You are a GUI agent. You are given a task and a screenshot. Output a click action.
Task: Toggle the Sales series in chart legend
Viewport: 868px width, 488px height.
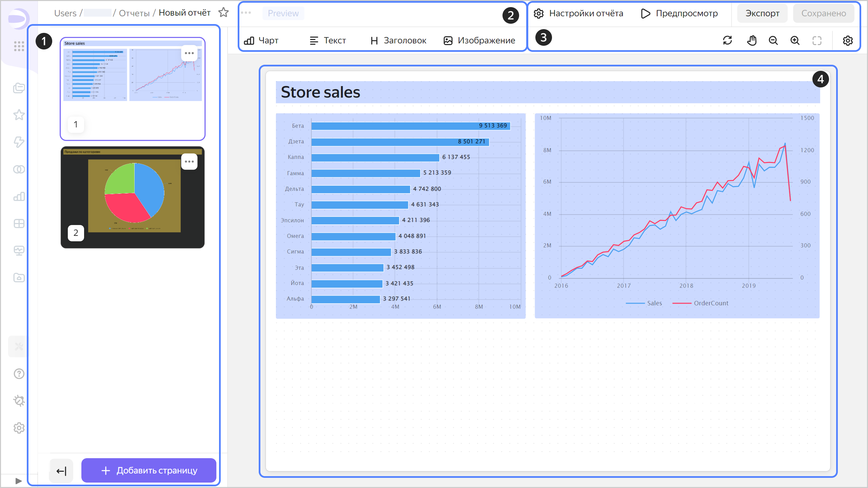tap(644, 303)
